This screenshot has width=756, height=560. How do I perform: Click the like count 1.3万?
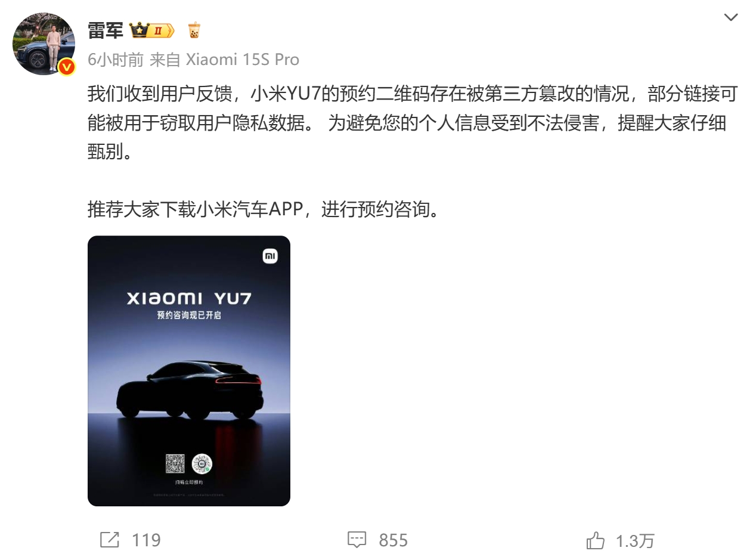click(x=635, y=541)
